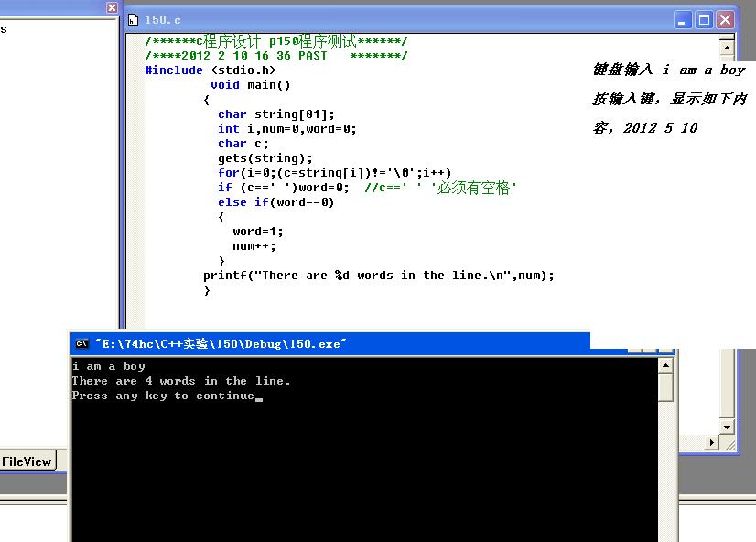Click the 'else if(word==0)' line
Viewport: 756px width, 542px height.
click(x=275, y=202)
